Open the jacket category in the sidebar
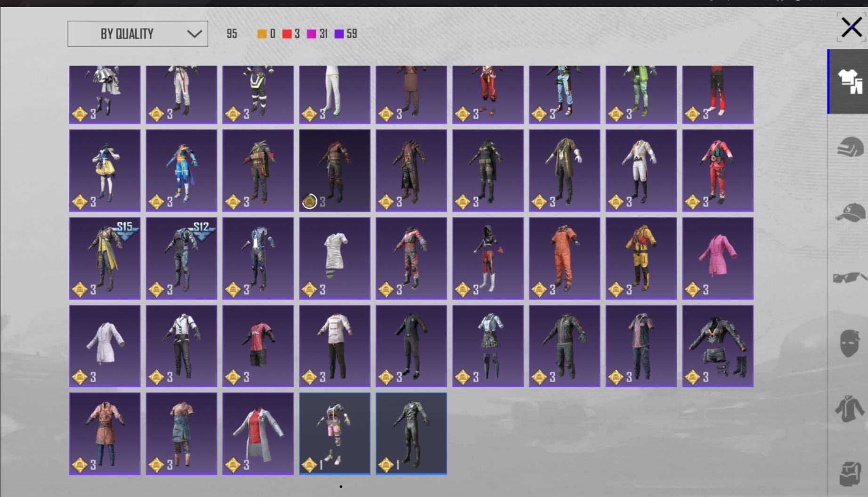The height and width of the screenshot is (497, 868). (x=850, y=408)
